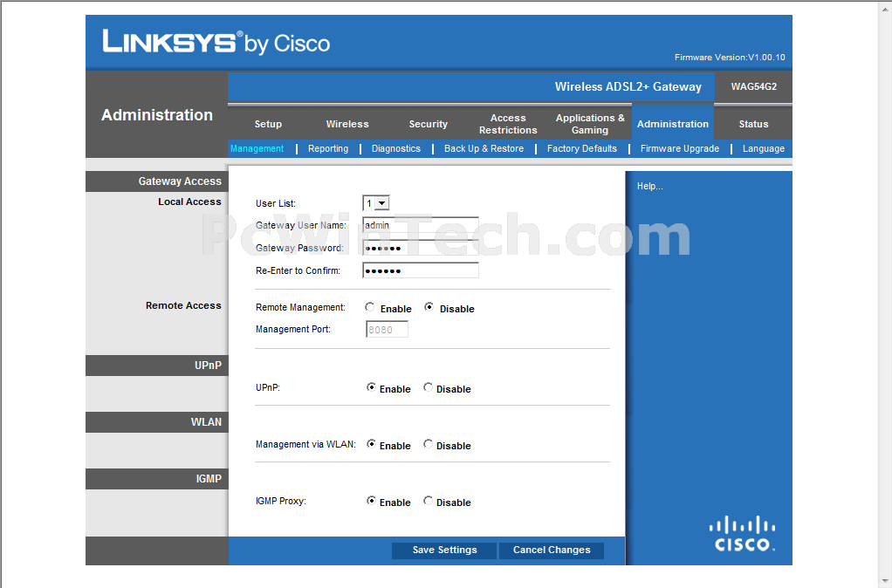The image size is (892, 588).
Task: Go to the Security tab
Action: coord(429,124)
